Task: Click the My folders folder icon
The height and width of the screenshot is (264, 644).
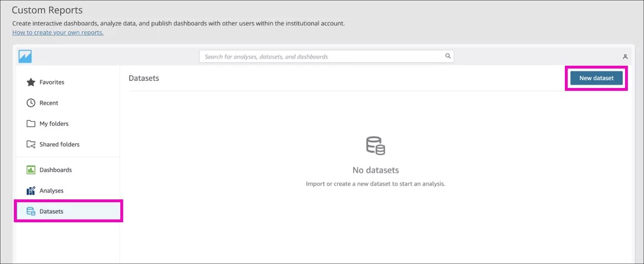Action: 31,124
